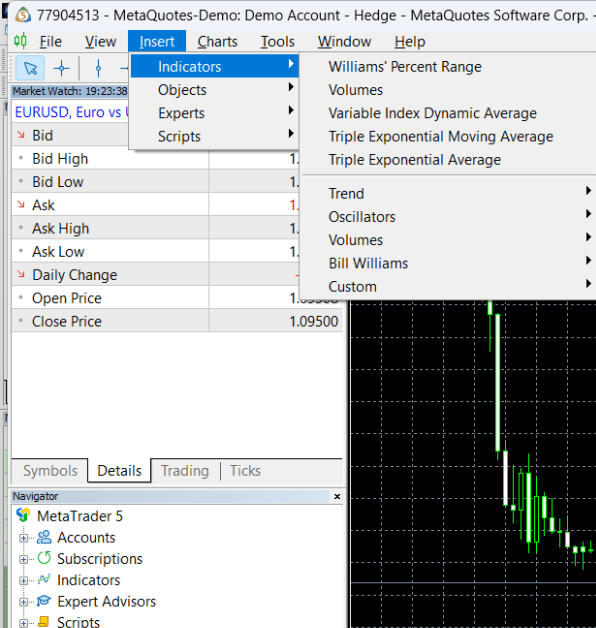Click the Daily Change row label
This screenshot has height=628, width=596.
click(x=74, y=275)
